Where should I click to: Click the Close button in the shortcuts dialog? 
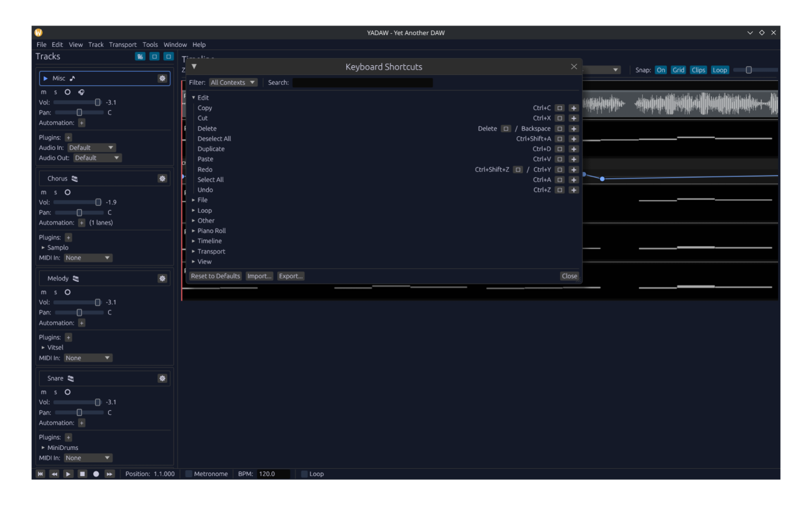(x=569, y=276)
